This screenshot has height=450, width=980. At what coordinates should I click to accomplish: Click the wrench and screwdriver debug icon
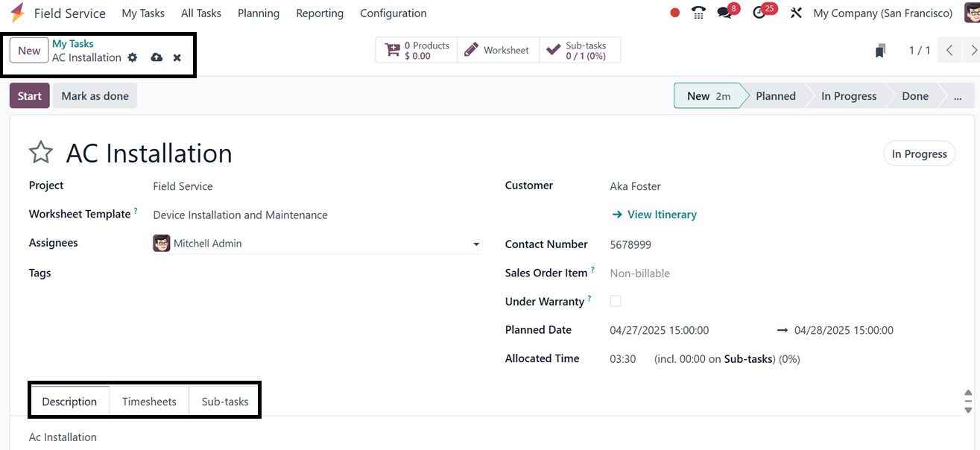[x=796, y=13]
